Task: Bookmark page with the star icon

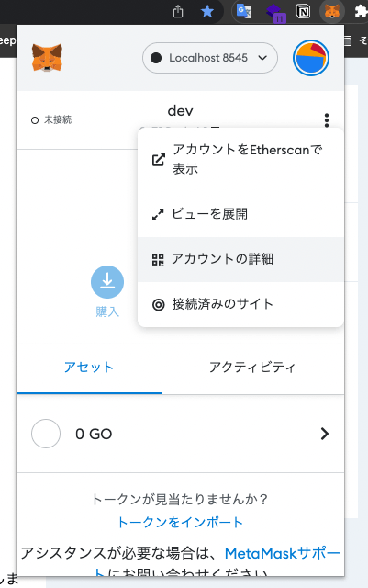Action: pyautogui.click(x=207, y=11)
